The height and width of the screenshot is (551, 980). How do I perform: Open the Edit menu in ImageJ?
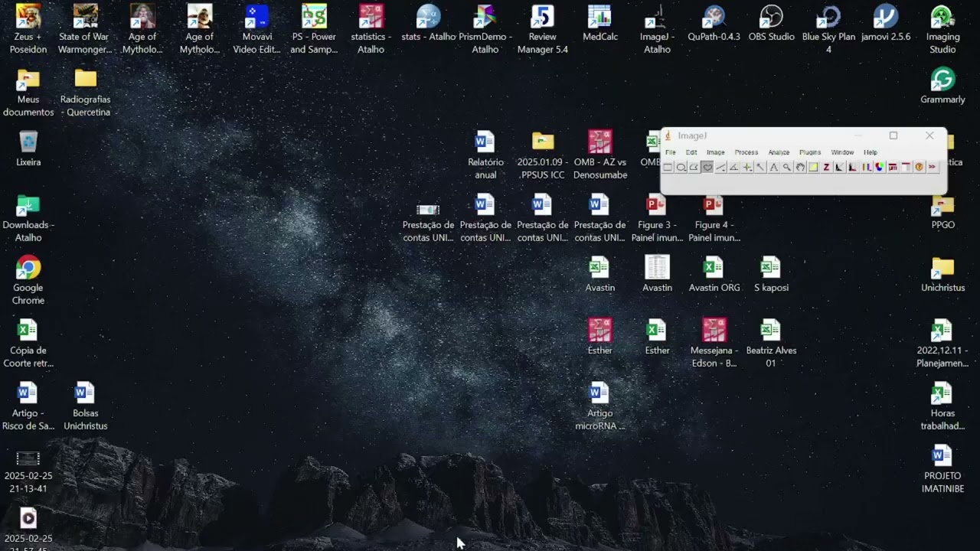click(x=691, y=152)
